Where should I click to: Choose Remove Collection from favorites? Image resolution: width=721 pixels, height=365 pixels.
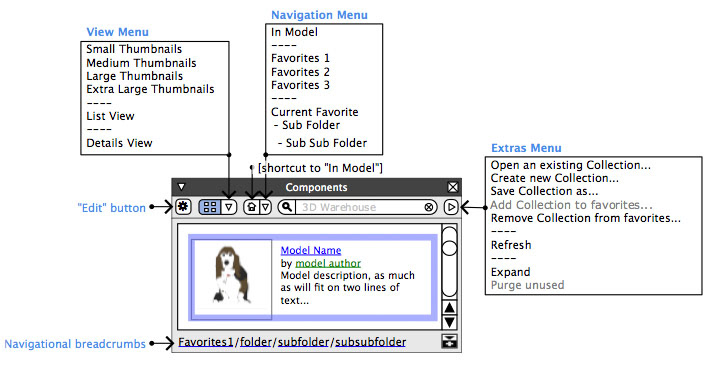(586, 218)
